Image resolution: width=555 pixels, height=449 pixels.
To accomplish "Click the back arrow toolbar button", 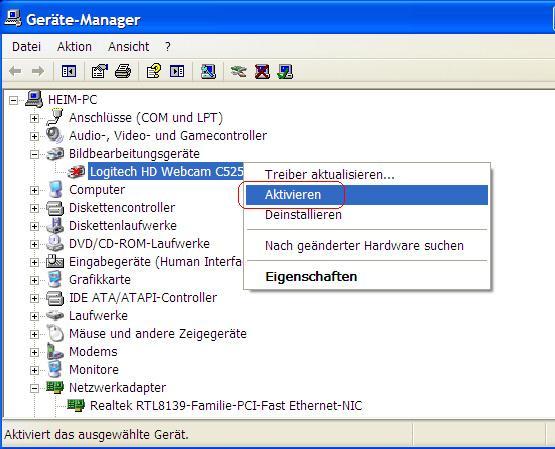I will pos(15,71).
